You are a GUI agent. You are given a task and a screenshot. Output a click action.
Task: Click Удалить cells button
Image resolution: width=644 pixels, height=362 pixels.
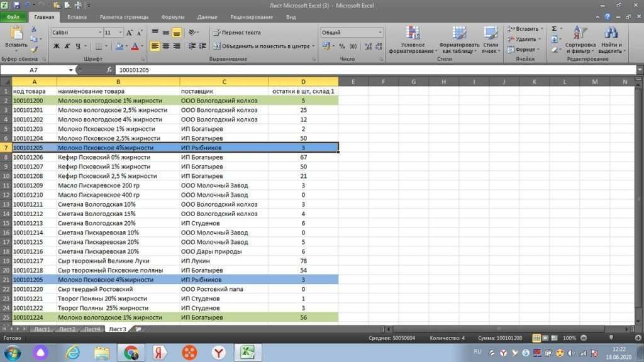[524, 39]
